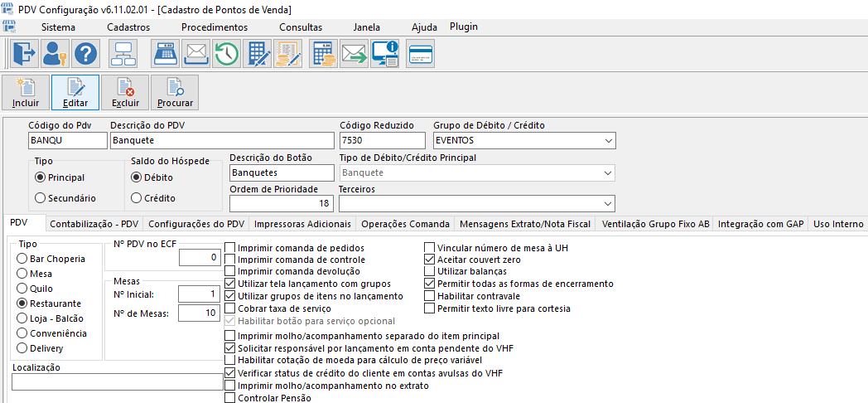Click the exit door icon in toolbar
868x403 pixels.
pos(24,54)
